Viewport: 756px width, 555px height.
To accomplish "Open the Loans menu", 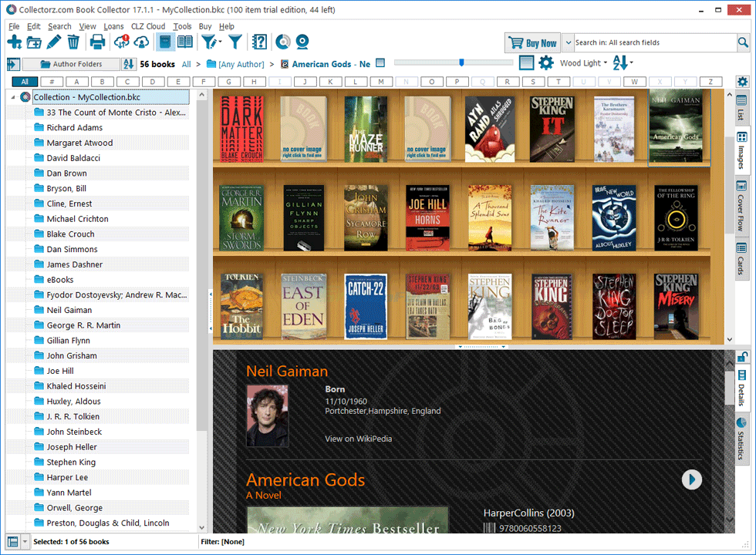I will (x=114, y=26).
